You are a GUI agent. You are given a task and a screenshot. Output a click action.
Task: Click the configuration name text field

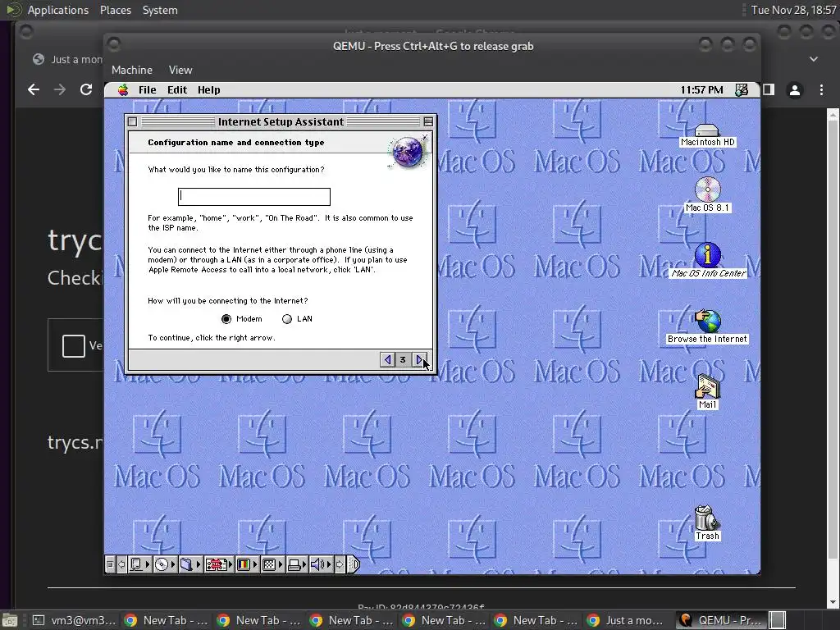[254, 197]
